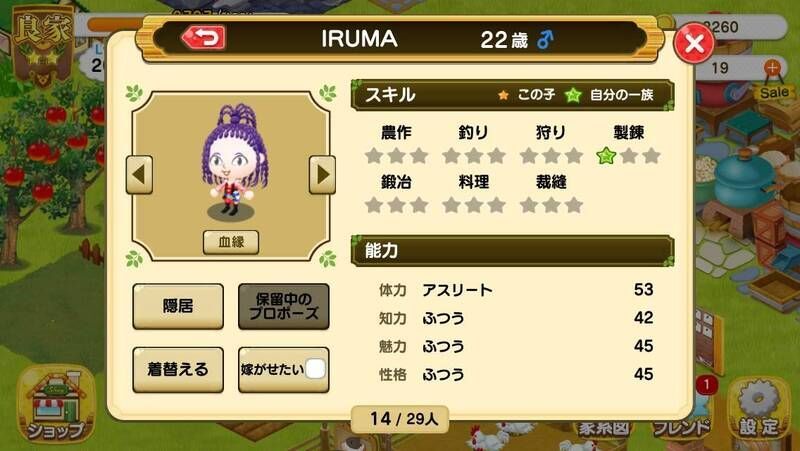This screenshot has height=451, width=800.
Task: Click the red back arrow button
Action: (x=204, y=37)
